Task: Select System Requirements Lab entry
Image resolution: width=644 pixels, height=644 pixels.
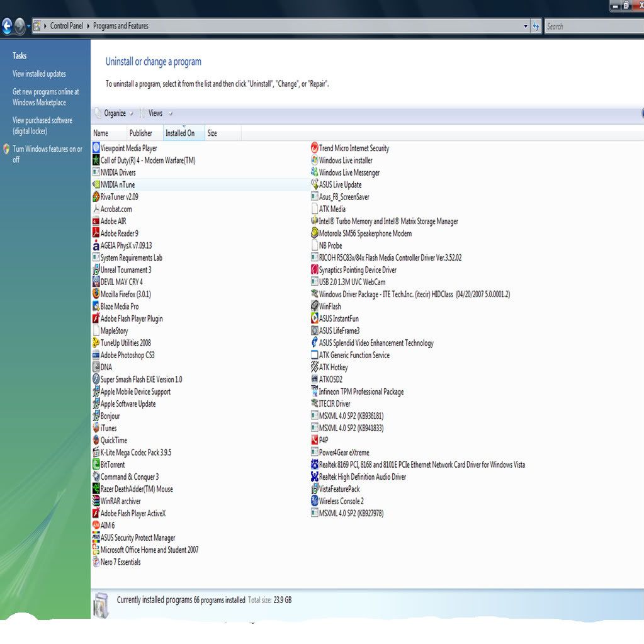Action: click(x=132, y=258)
